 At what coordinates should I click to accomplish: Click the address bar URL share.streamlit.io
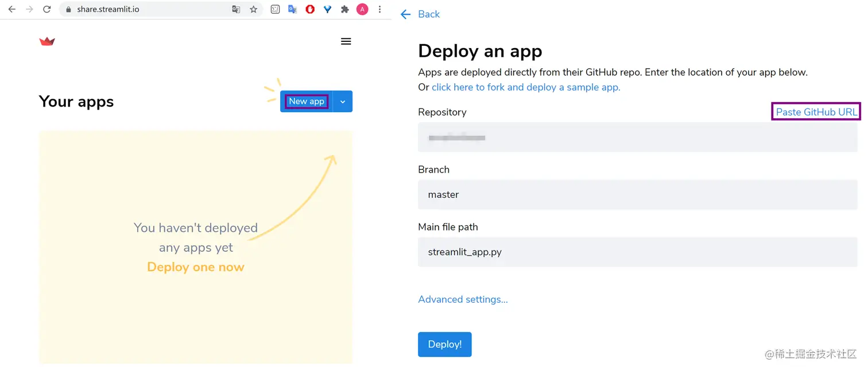108,9
